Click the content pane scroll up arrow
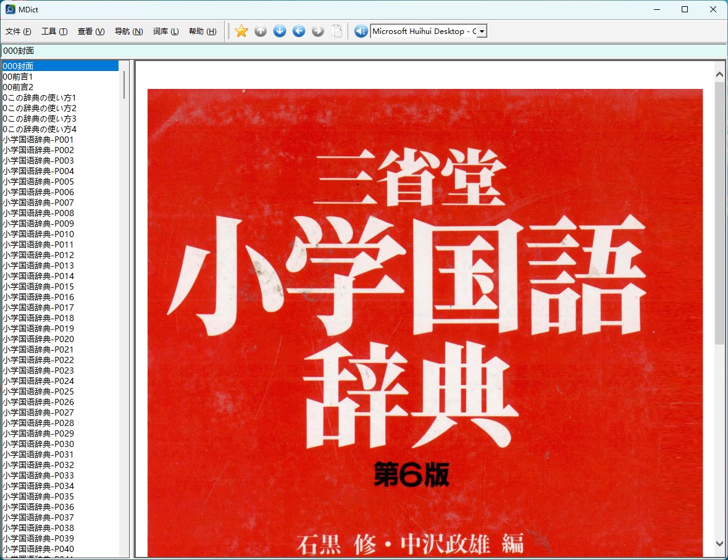The image size is (728, 560). 719,74
